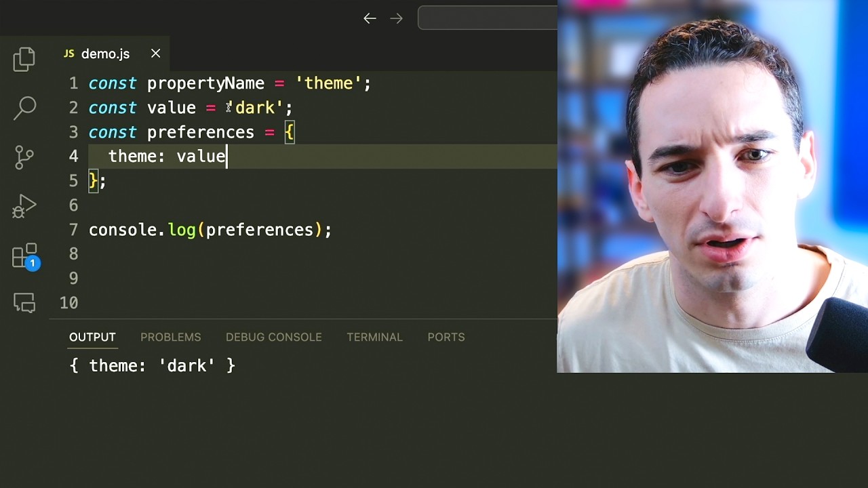Screen dimensions: 868x488
Task: Go forward with the right arrow
Action: [x=397, y=18]
